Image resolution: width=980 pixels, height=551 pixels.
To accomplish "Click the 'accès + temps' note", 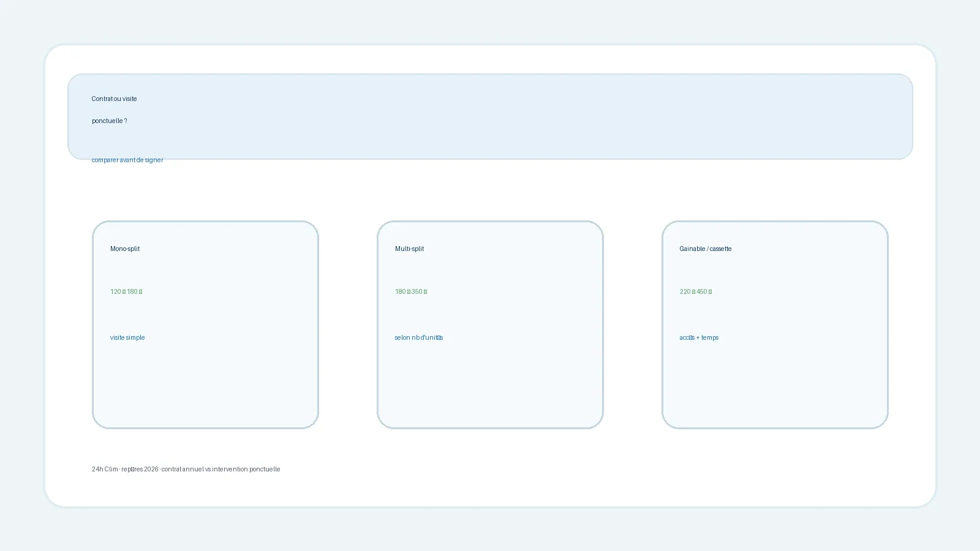I will pyautogui.click(x=699, y=337).
